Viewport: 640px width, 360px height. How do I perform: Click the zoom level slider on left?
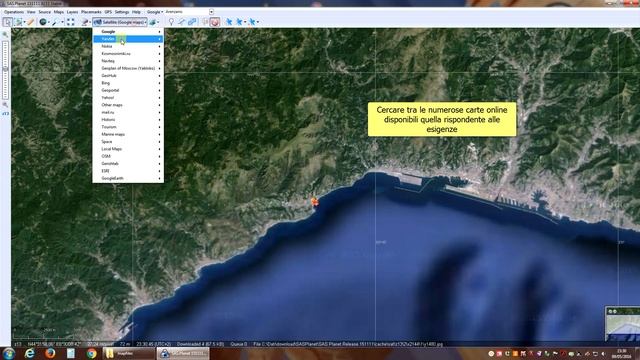(x=5, y=70)
